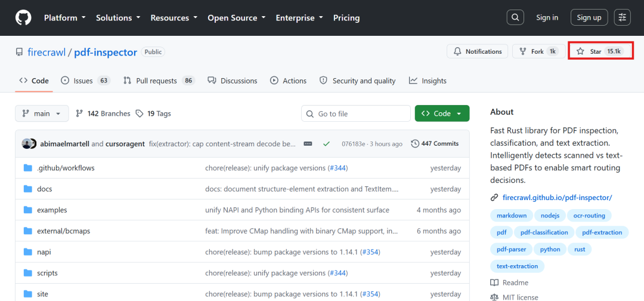Switch to Security and quality tab
The height and width of the screenshot is (301, 644).
click(358, 81)
